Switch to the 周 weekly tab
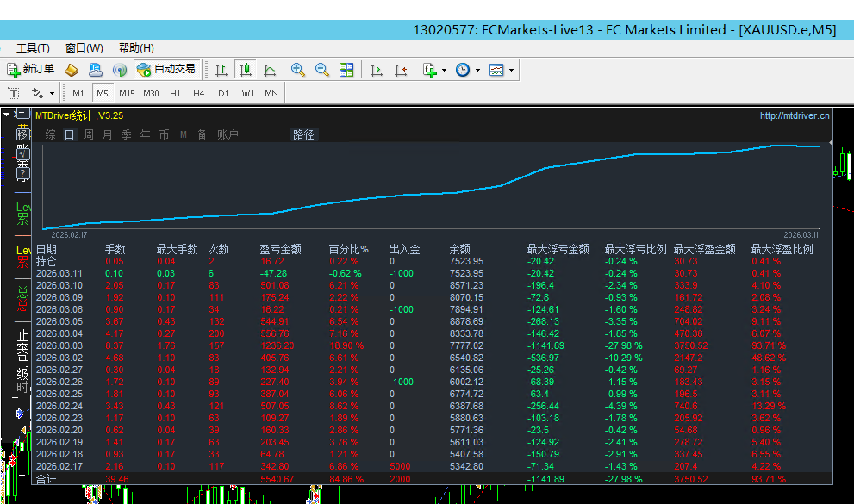Viewport: 854px width, 504px height. click(x=88, y=134)
